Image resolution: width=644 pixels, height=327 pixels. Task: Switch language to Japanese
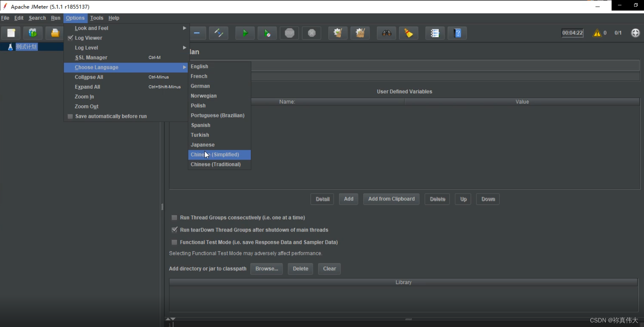pyautogui.click(x=219, y=145)
